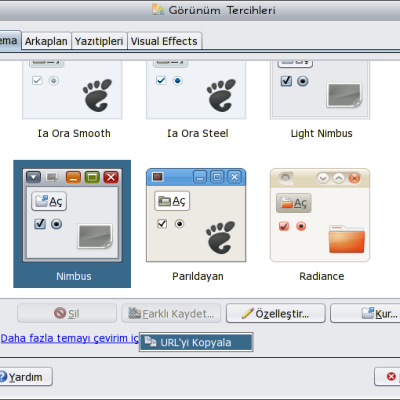Open the Arkaplan tab
This screenshot has height=400, width=400.
(46, 41)
